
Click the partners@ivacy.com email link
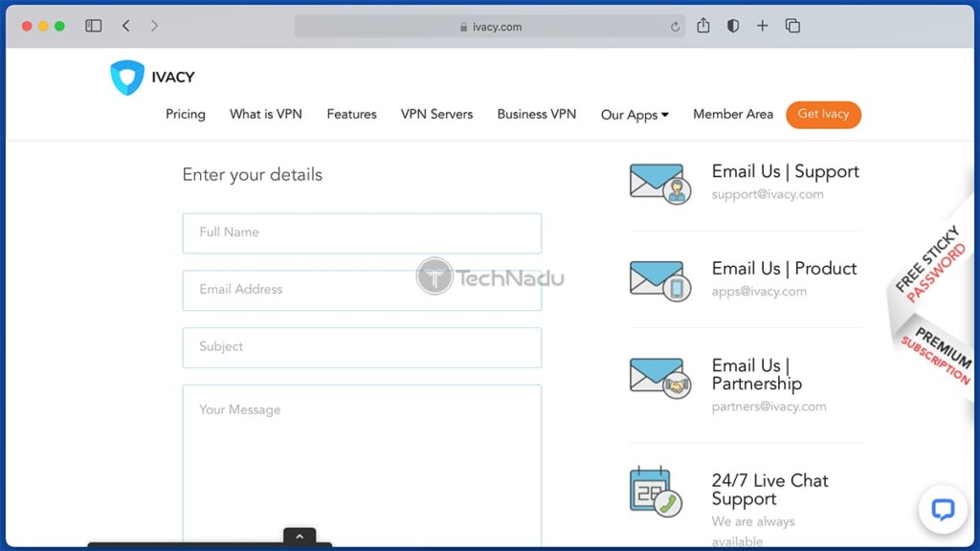(x=768, y=407)
